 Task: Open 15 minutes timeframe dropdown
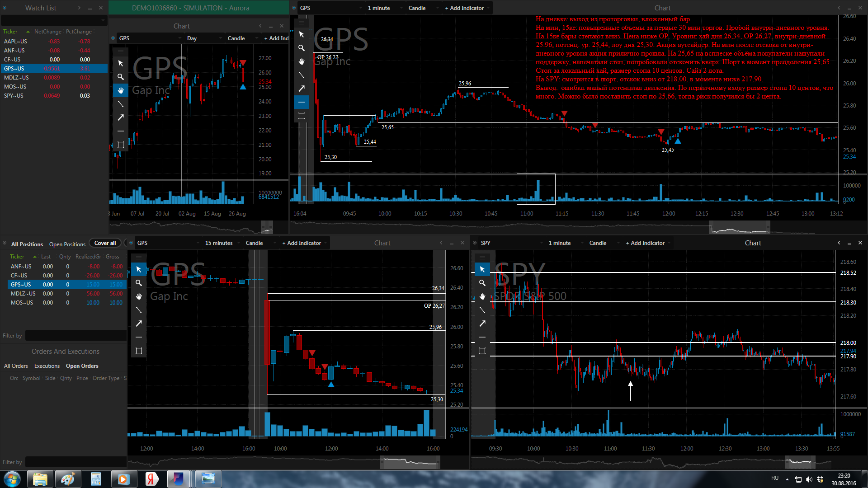click(x=222, y=243)
